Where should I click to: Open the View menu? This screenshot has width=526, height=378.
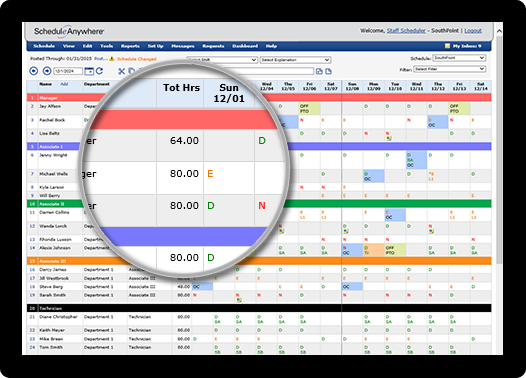click(x=68, y=46)
